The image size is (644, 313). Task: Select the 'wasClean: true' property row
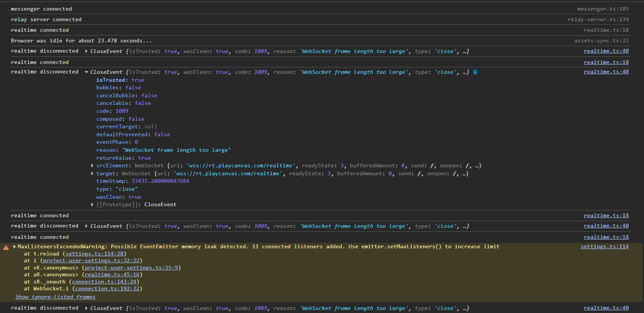(118, 197)
